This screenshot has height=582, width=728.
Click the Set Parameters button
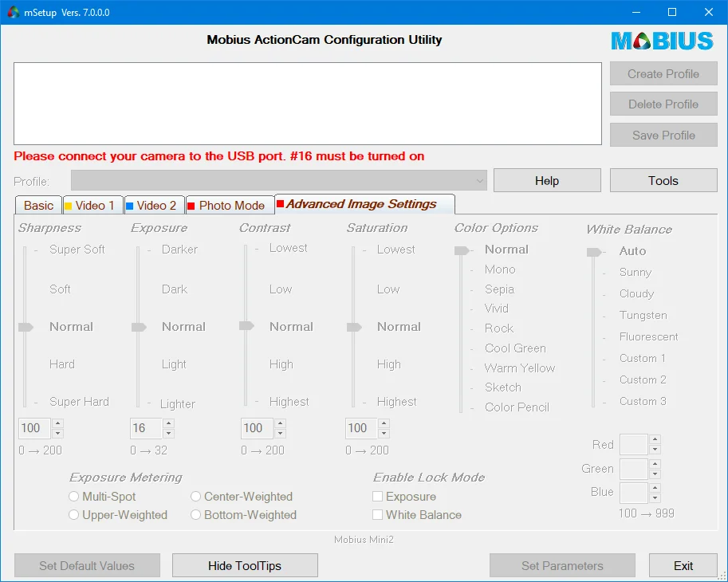[x=562, y=566]
